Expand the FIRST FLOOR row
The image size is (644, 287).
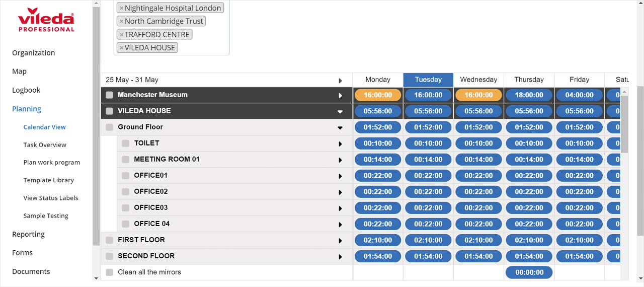[x=340, y=241]
